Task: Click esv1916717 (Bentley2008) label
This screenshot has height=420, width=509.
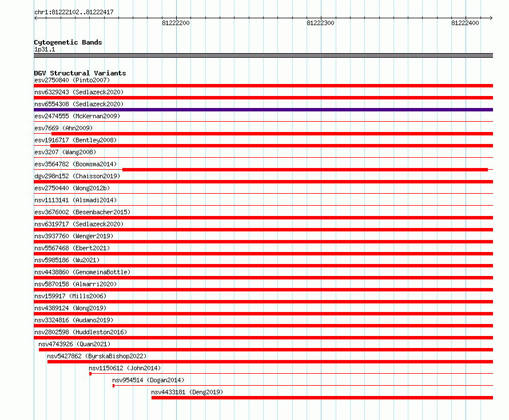Action: [x=75, y=140]
